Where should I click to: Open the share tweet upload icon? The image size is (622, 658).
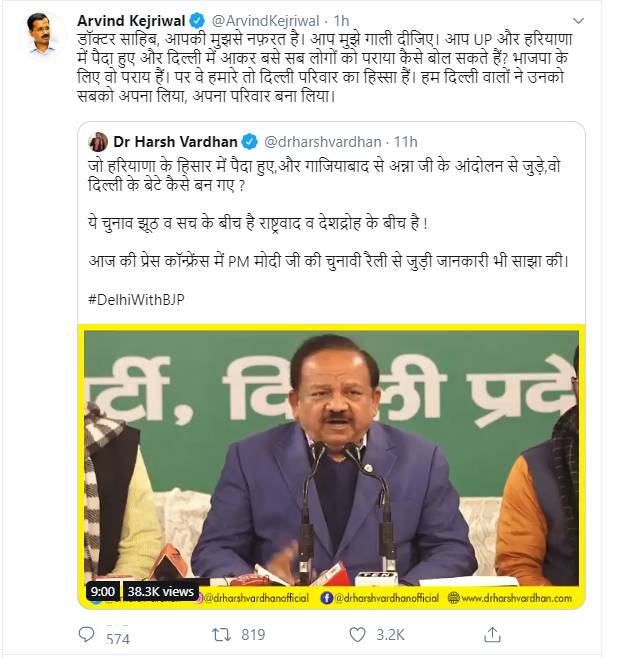pos(492,634)
